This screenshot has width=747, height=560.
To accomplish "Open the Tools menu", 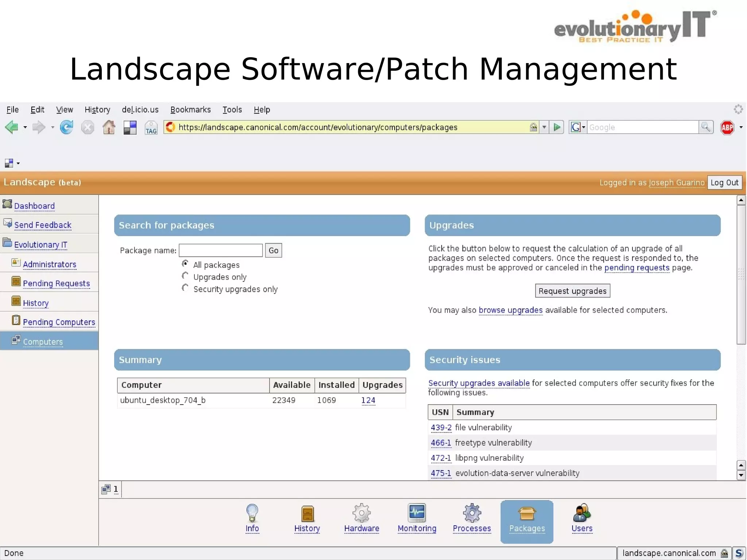I will coord(232,109).
